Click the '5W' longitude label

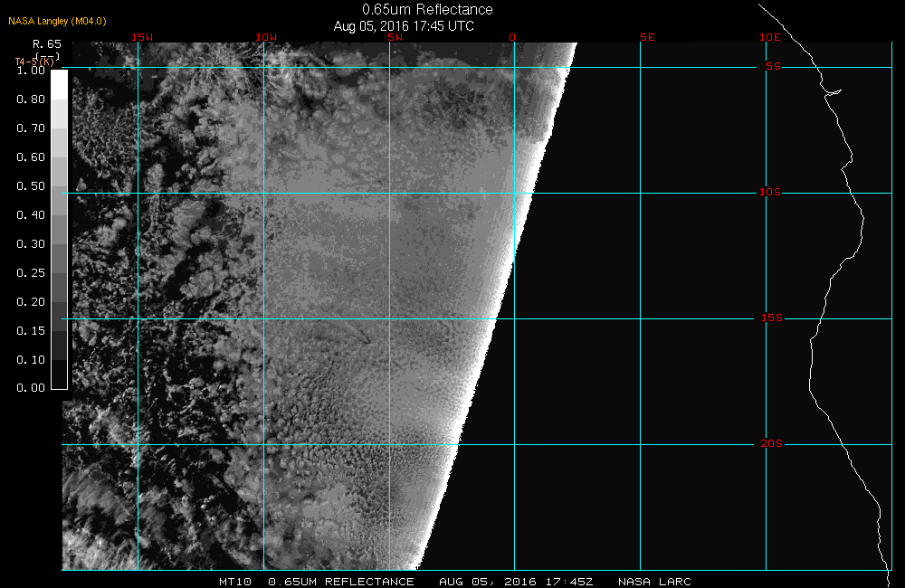[x=395, y=37]
